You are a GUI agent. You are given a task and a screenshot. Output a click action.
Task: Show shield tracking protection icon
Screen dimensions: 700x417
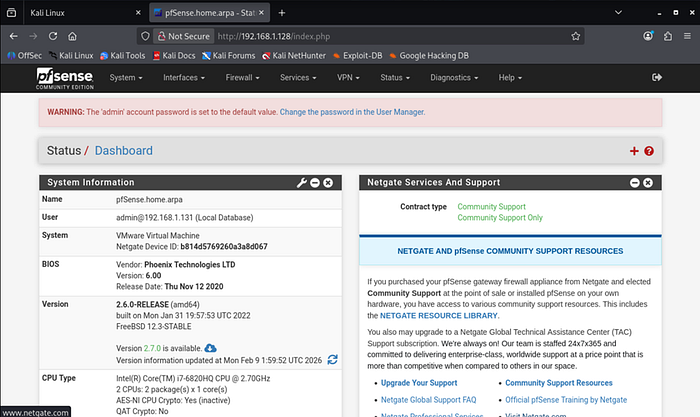click(145, 36)
